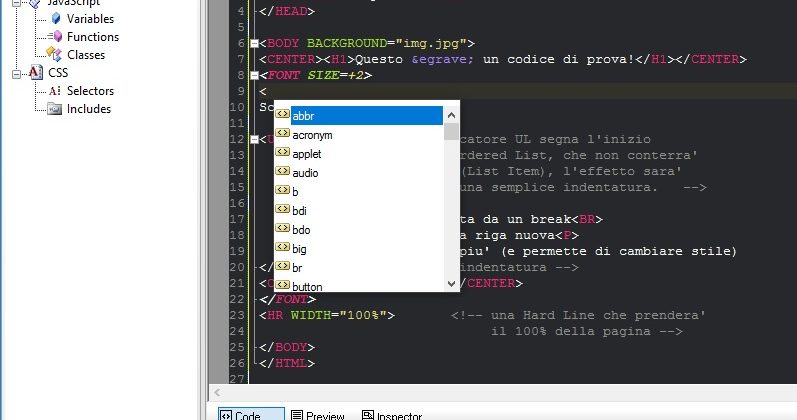
Task: Choose abbr from the autocomplete list
Action: pos(366,116)
